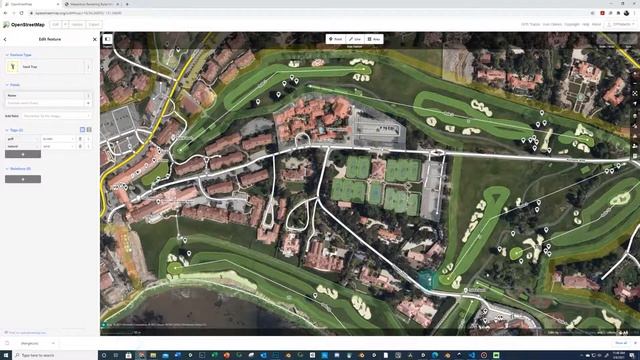Zoom out the map
Viewport: 640px width, 360px height.
635,83
